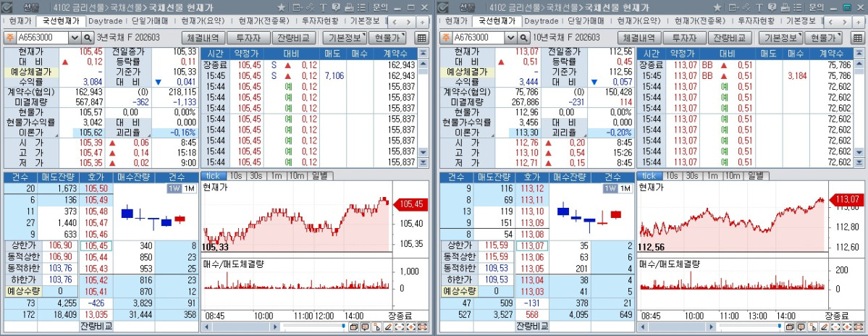Add 10년국채 window to favorites with star icon
The image size is (868, 336).
pos(717,8)
